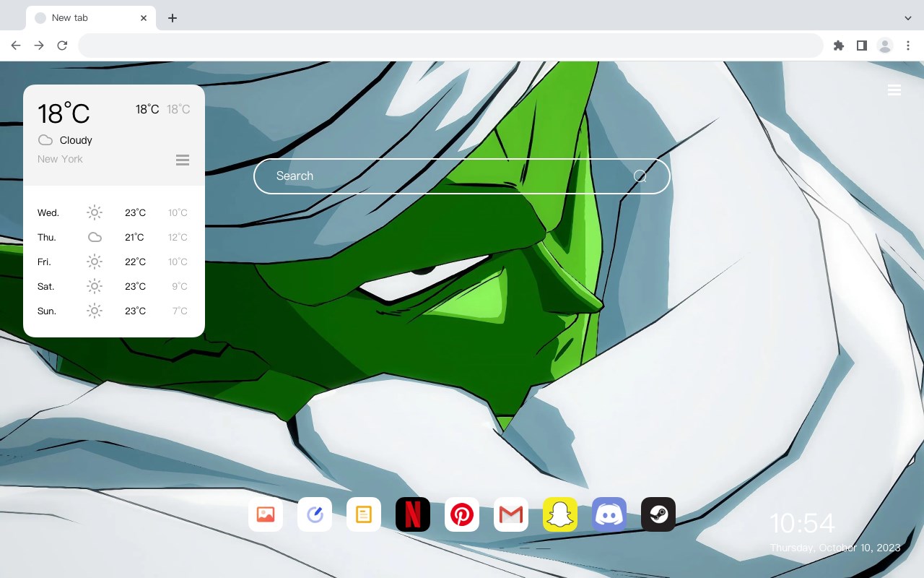Open the Pinterest shortcut icon
The image size is (924, 578).
click(462, 514)
